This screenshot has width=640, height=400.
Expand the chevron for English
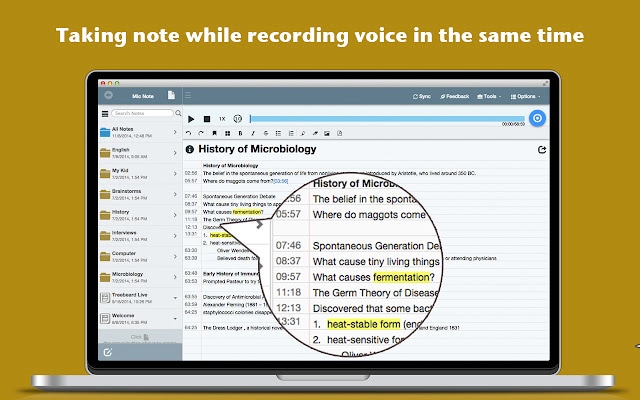coord(175,153)
